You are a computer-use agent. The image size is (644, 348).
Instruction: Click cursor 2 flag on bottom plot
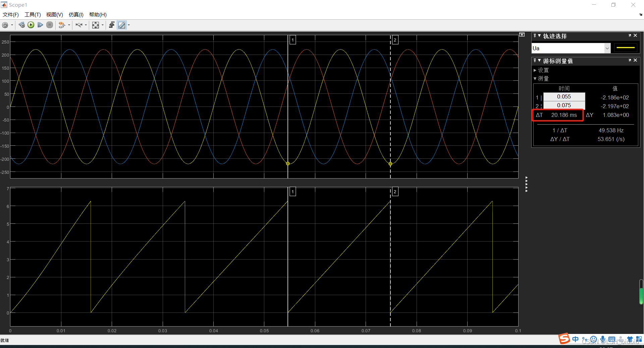tap(395, 192)
